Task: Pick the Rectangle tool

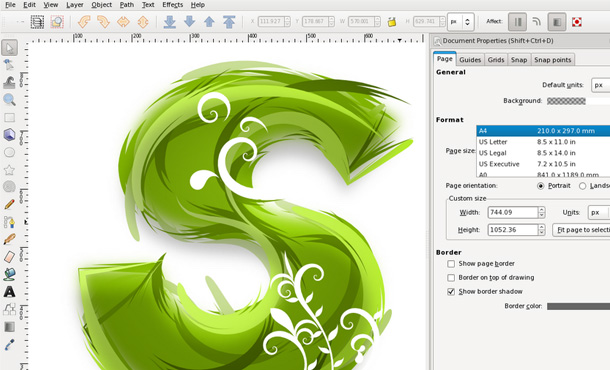Action: (x=9, y=117)
